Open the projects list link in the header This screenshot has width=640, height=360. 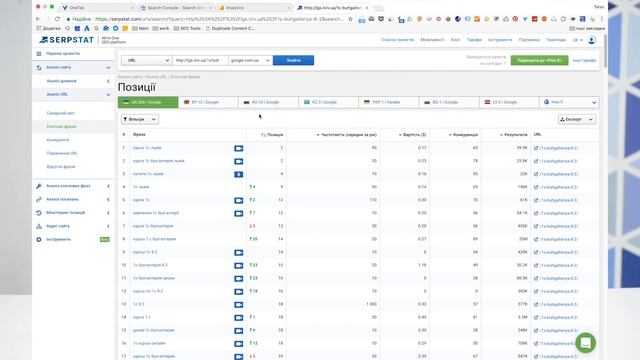click(398, 40)
